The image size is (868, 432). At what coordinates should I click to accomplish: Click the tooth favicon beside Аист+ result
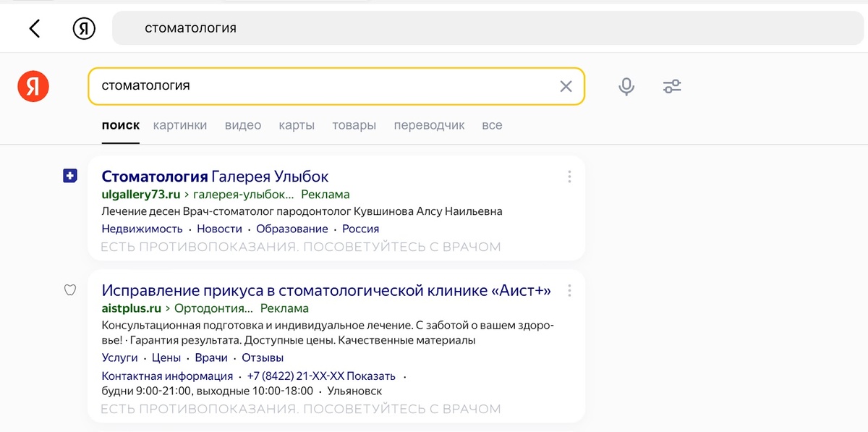click(70, 290)
